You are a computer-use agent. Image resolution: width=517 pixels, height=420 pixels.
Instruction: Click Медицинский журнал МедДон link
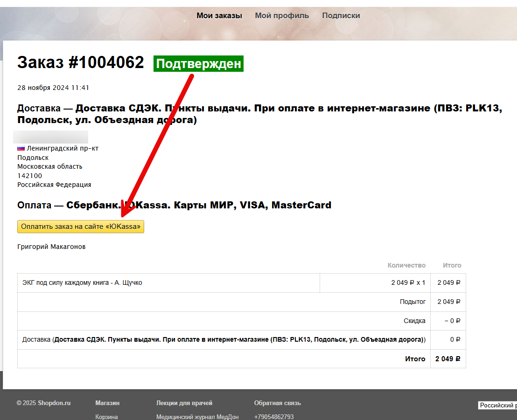click(x=197, y=417)
